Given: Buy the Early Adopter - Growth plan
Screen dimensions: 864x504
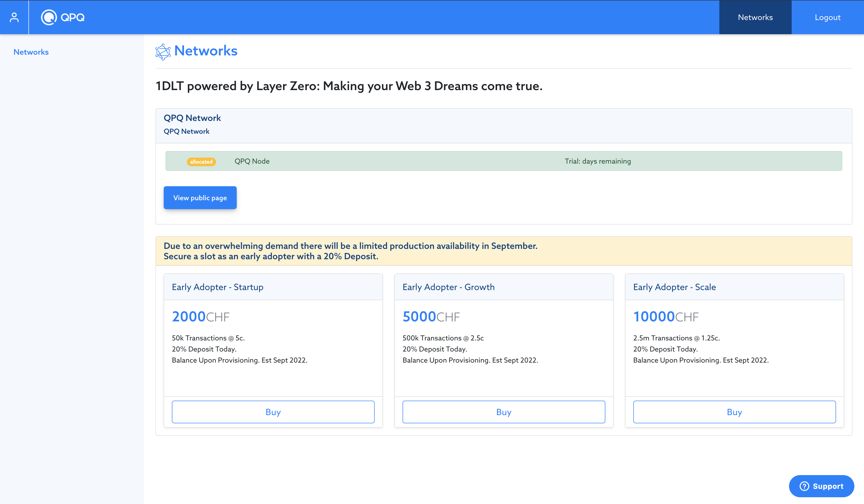Looking at the screenshot, I should click(x=504, y=412).
